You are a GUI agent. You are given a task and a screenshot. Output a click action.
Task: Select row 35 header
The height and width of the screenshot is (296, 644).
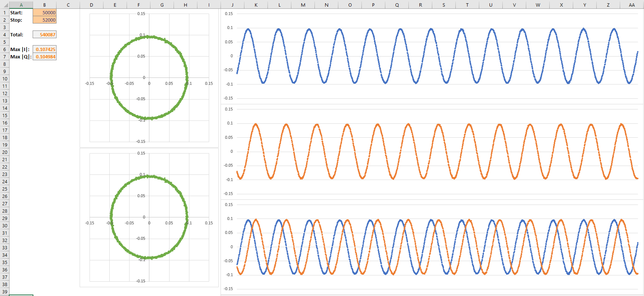[4, 262]
